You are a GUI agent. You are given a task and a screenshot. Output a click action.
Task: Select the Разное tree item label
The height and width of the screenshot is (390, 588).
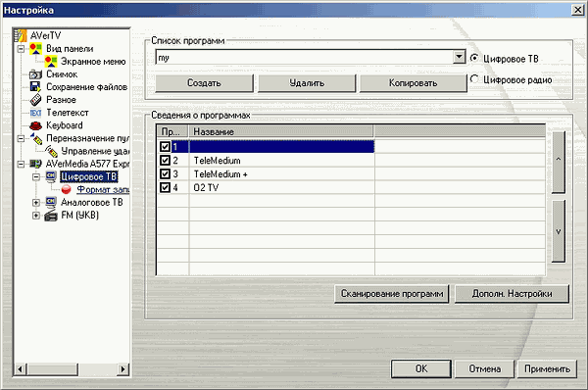click(x=61, y=100)
